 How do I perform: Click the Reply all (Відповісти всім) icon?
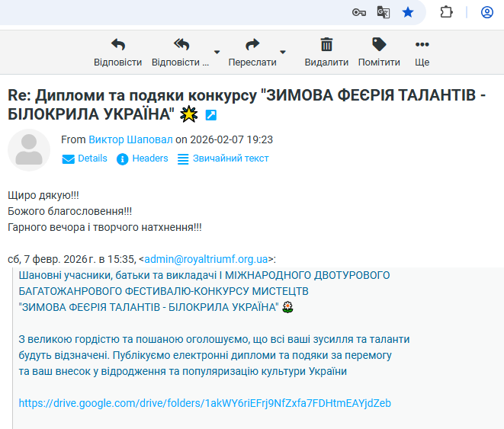[181, 45]
